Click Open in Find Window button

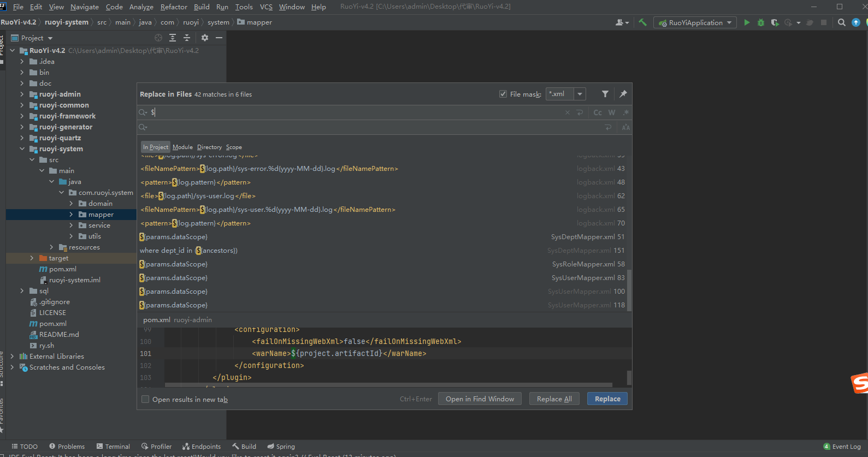[x=480, y=399]
